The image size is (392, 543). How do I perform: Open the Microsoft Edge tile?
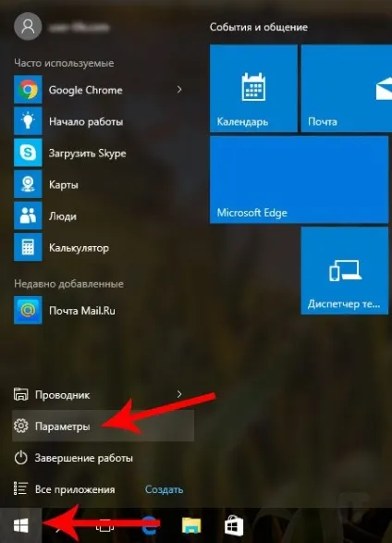pyautogui.click(x=300, y=179)
